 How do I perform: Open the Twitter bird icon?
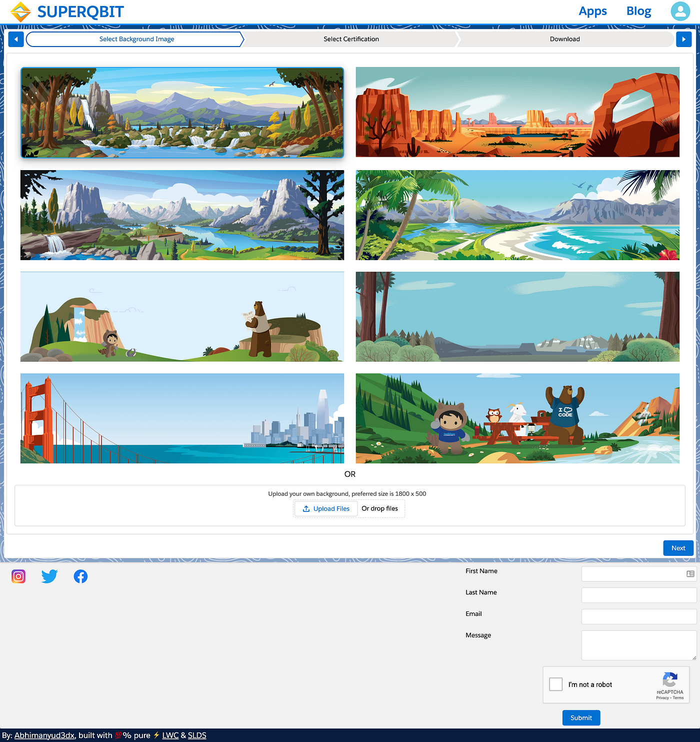tap(49, 576)
